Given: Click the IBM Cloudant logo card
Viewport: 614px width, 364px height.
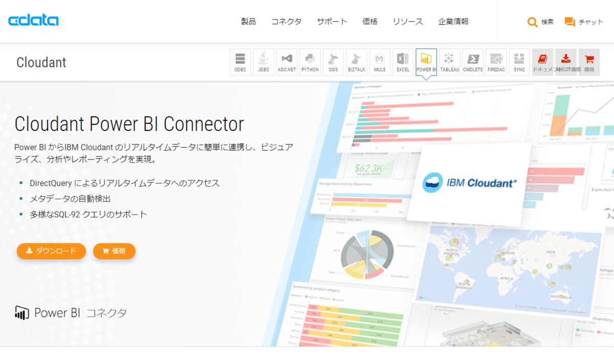Looking at the screenshot, I should pos(469,184).
